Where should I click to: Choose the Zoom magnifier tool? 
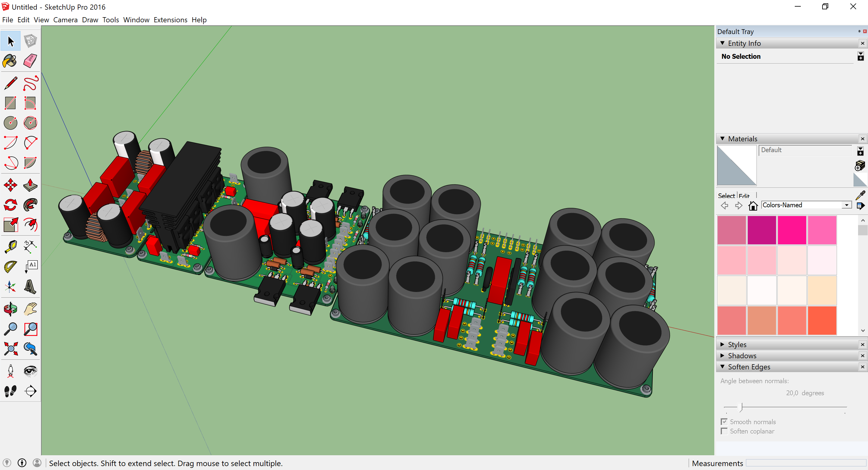(x=11, y=329)
